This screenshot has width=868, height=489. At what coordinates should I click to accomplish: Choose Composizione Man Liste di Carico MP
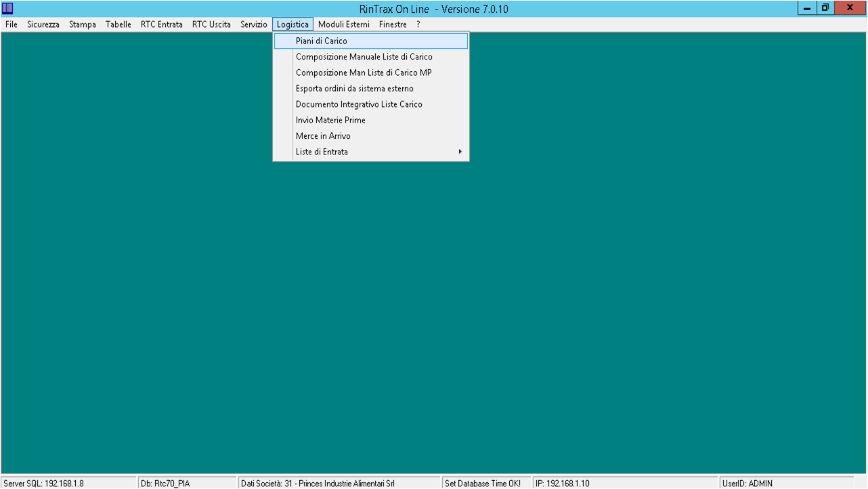point(371,72)
